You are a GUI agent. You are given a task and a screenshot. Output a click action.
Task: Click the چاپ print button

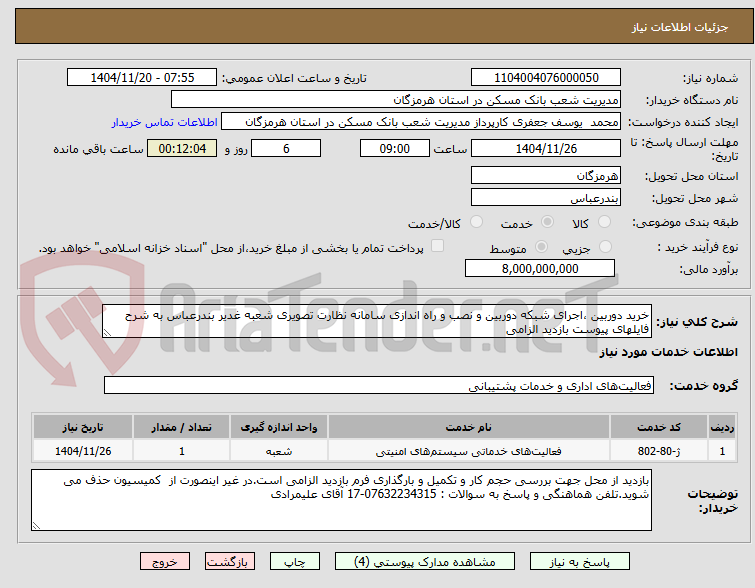[295, 562]
